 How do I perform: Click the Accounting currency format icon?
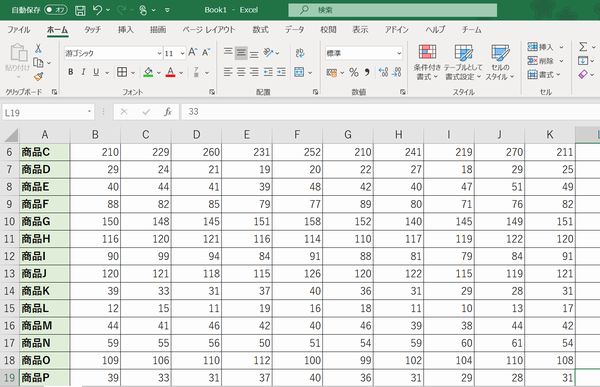[x=331, y=72]
